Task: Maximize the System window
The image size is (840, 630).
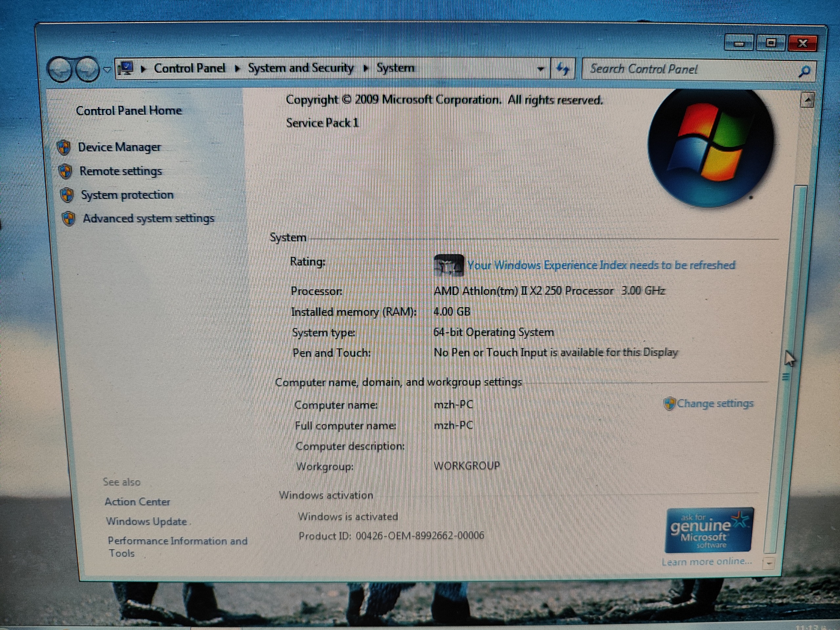Action: pyautogui.click(x=770, y=43)
